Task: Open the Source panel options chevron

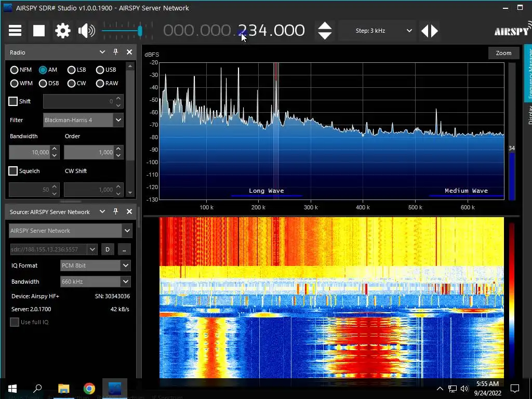Action: 102,211
